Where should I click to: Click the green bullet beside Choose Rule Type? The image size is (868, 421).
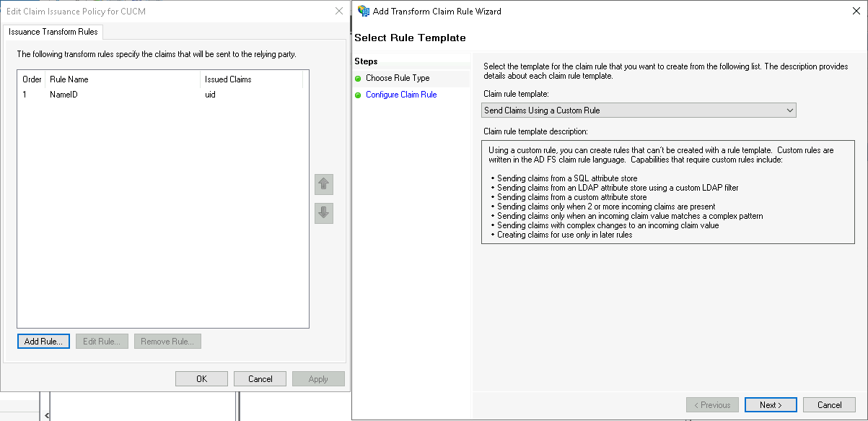coord(358,78)
